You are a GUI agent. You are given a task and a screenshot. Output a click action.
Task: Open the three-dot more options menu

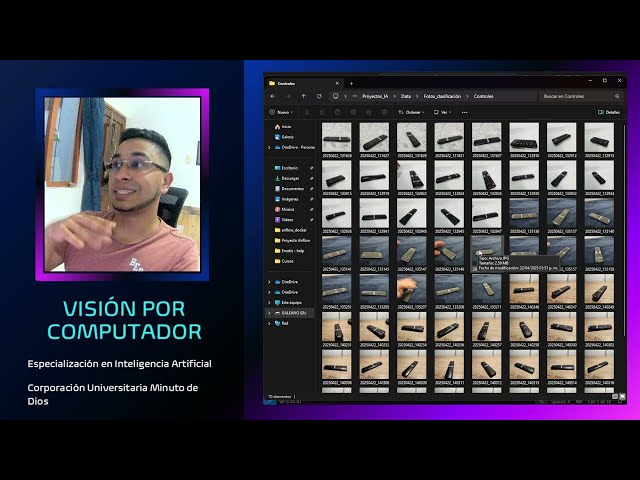[464, 112]
